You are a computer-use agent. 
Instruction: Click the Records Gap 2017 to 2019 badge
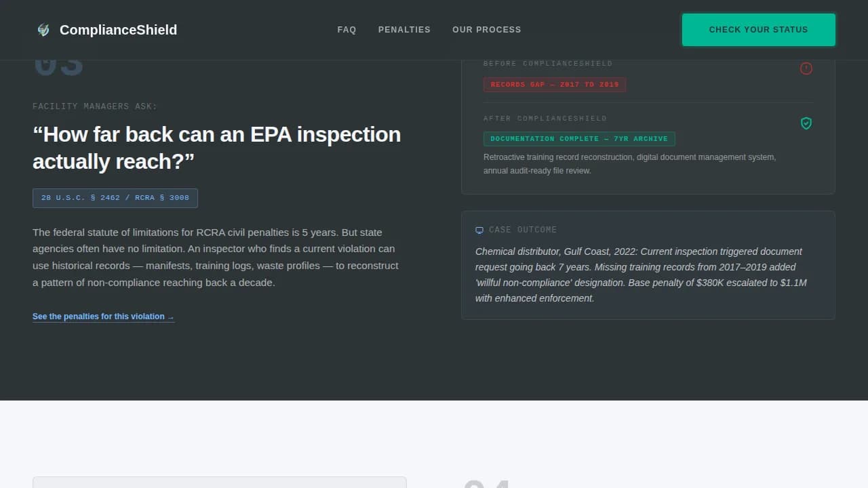tap(555, 85)
